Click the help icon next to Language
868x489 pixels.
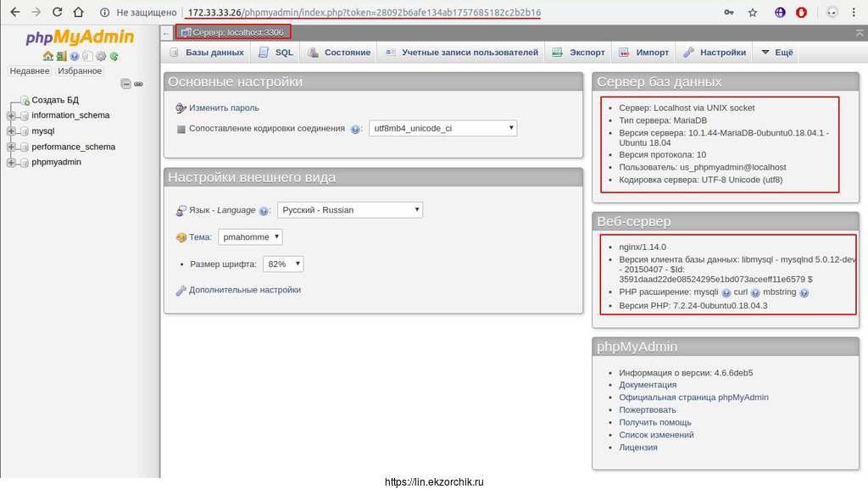(x=264, y=211)
